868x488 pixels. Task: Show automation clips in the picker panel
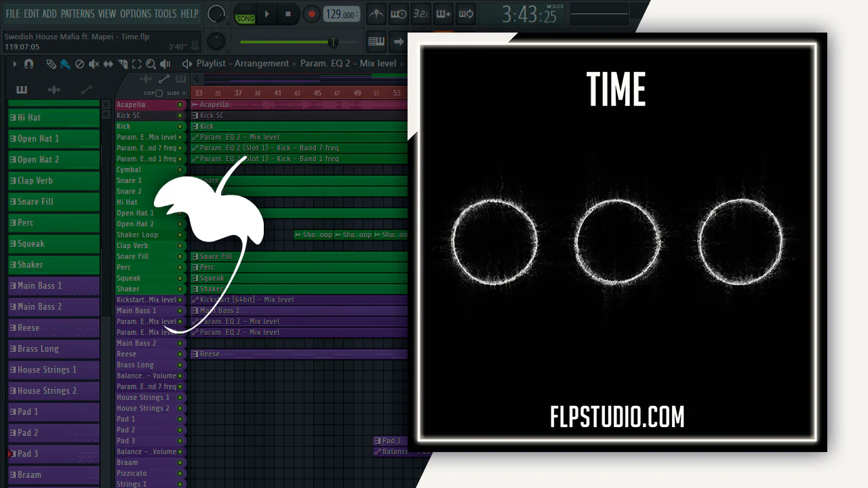[86, 89]
